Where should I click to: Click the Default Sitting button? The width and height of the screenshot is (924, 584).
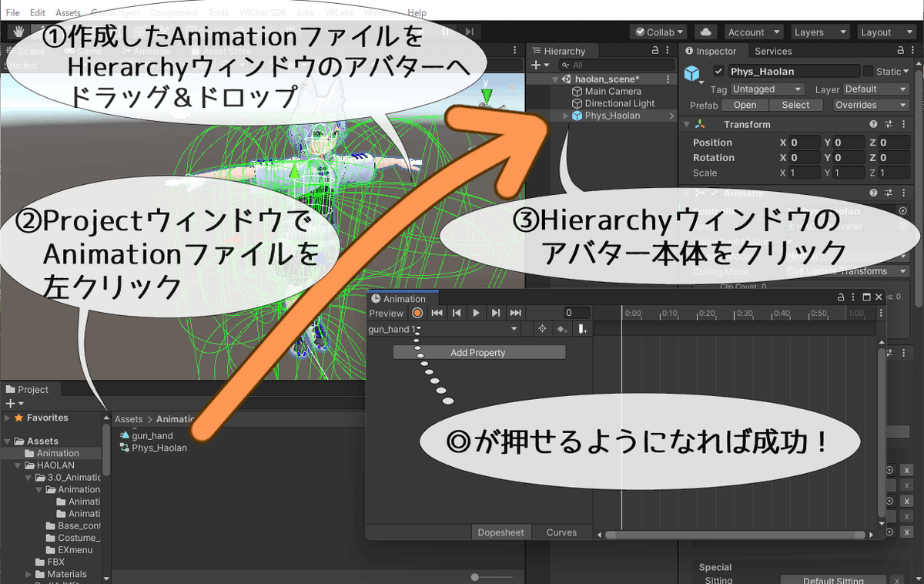click(x=834, y=580)
